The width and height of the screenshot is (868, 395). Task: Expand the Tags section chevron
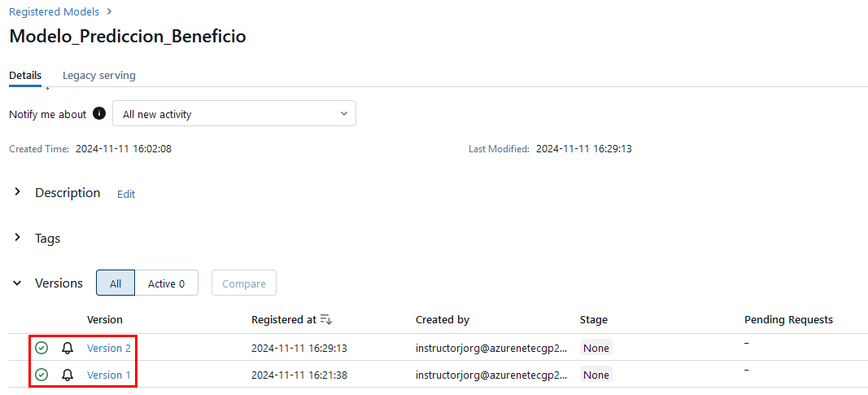(x=18, y=238)
